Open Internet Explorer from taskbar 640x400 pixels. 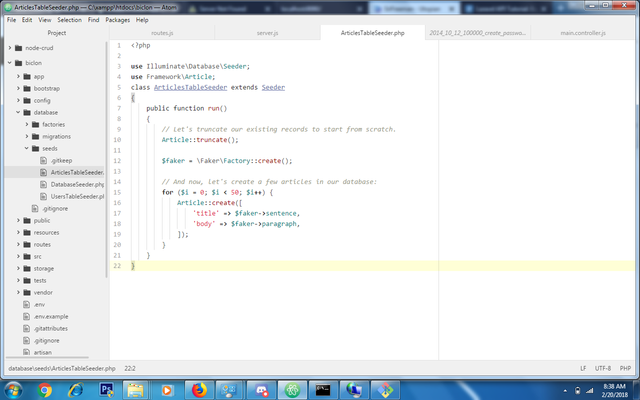(x=76, y=390)
